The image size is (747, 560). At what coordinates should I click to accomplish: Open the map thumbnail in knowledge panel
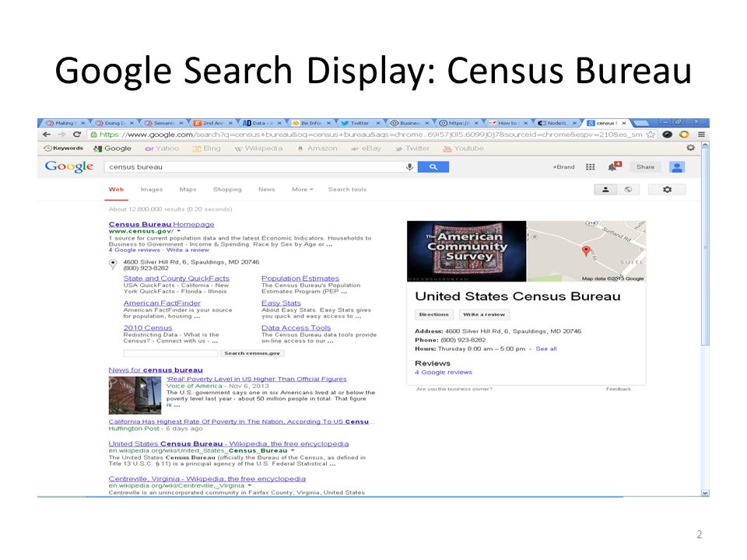pyautogui.click(x=587, y=251)
